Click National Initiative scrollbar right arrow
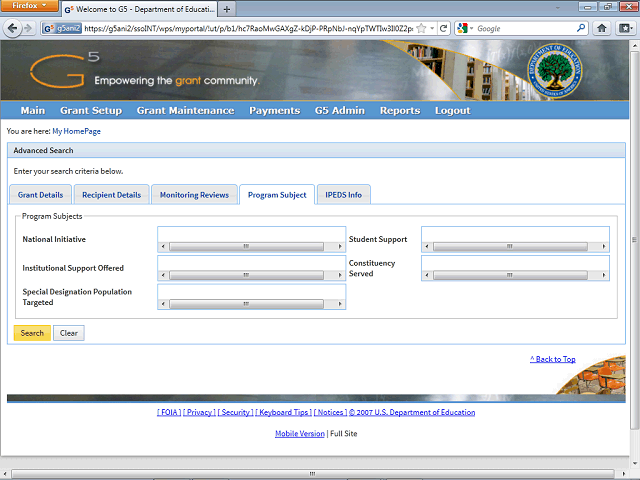640x480 pixels. tap(340, 247)
